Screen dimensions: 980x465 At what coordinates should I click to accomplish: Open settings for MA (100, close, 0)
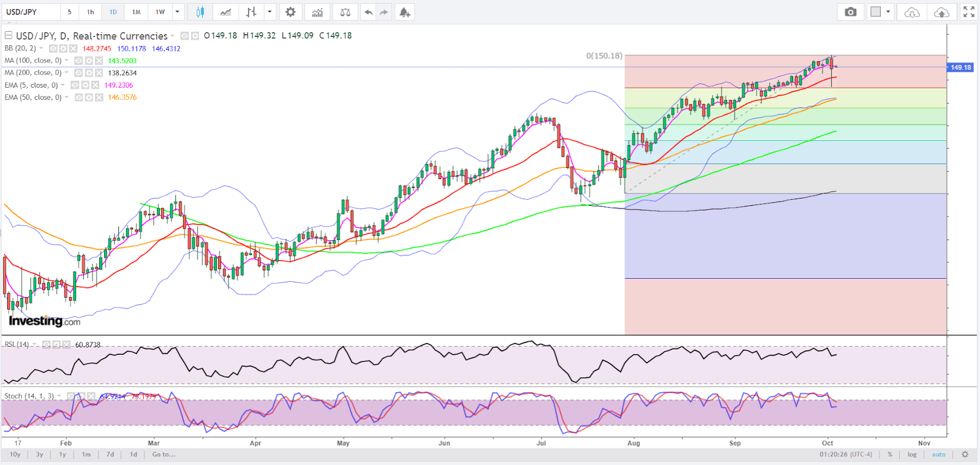click(x=89, y=61)
